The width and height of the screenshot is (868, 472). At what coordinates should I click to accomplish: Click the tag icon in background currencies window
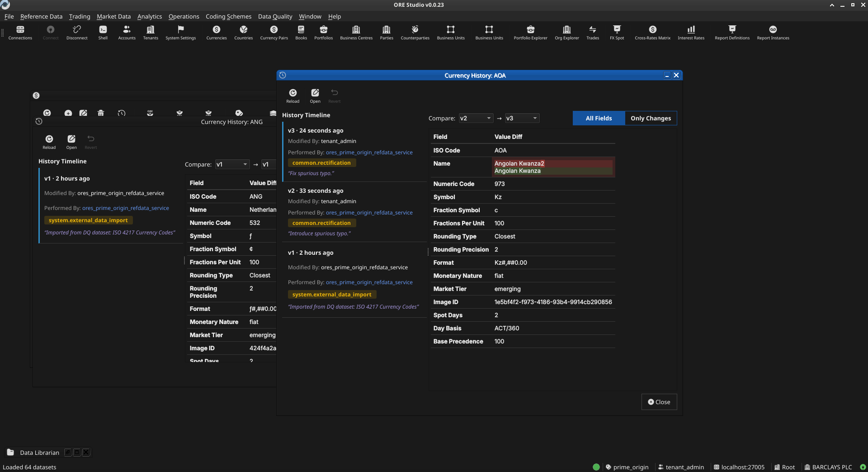coord(239,113)
